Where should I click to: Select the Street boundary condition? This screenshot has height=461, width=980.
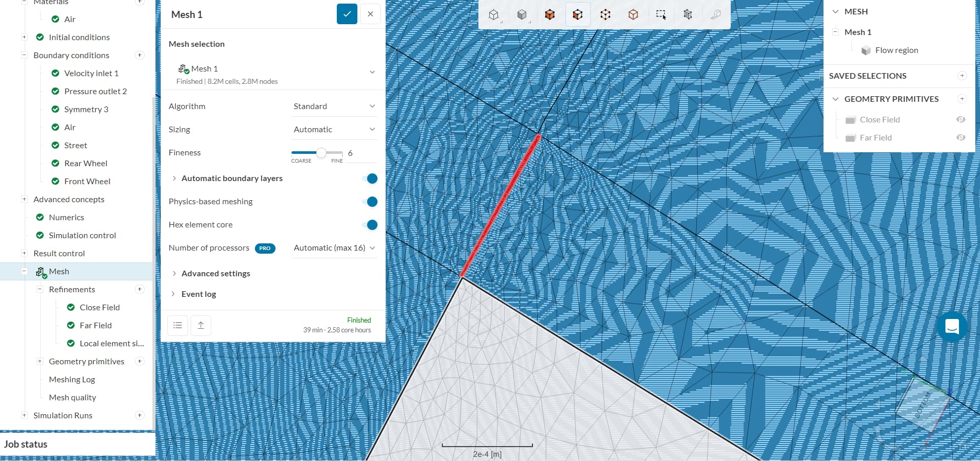76,145
